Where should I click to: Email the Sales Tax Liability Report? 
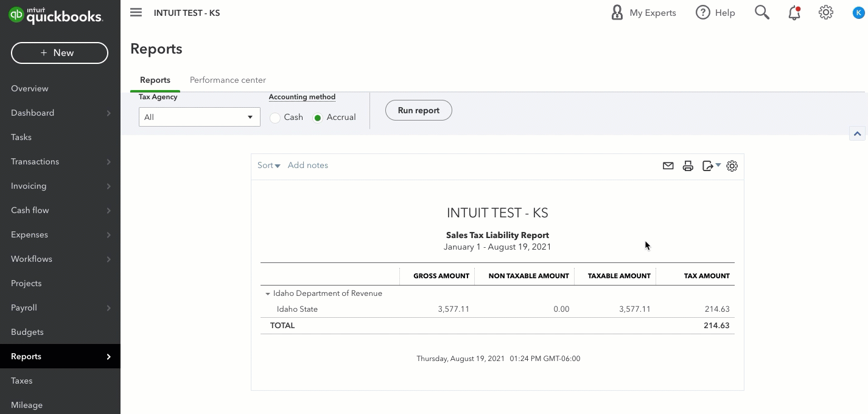click(668, 166)
